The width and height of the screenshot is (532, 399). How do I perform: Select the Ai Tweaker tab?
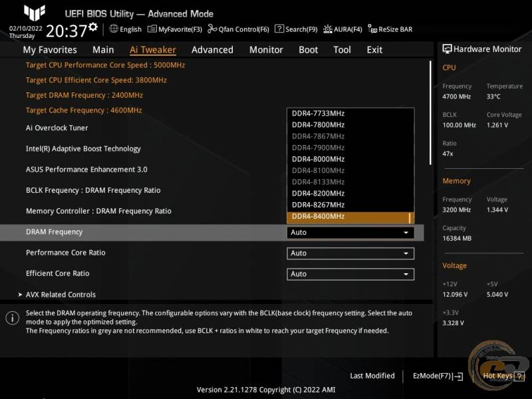coord(153,50)
